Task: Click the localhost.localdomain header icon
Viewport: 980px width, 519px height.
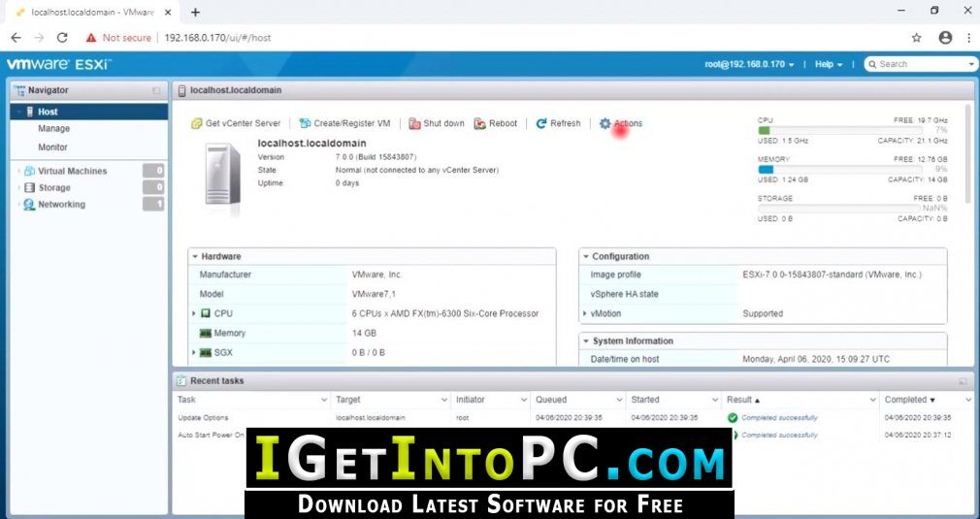Action: (x=181, y=90)
